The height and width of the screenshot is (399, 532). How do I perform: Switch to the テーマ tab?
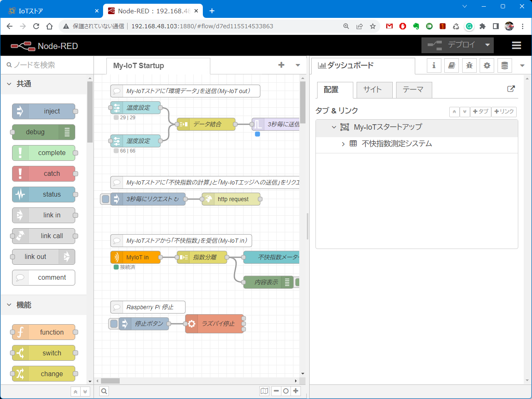413,90
